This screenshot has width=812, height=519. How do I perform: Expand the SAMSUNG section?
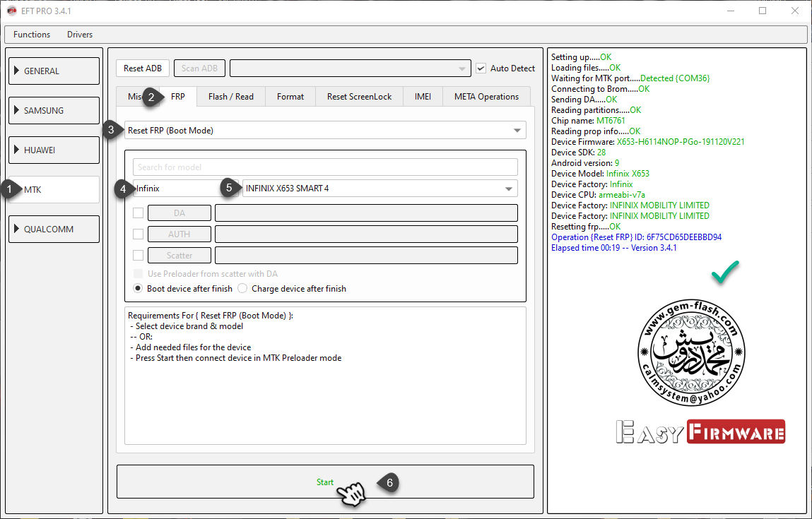tap(54, 111)
